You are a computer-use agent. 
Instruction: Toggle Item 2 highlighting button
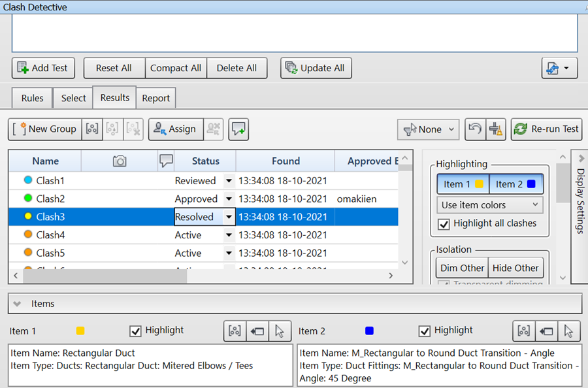516,184
